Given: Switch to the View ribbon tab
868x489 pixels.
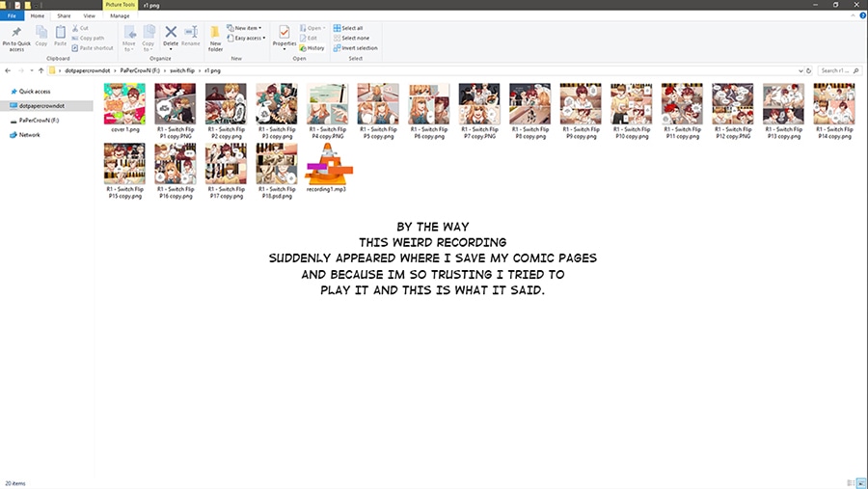Looking at the screenshot, I should 89,15.
